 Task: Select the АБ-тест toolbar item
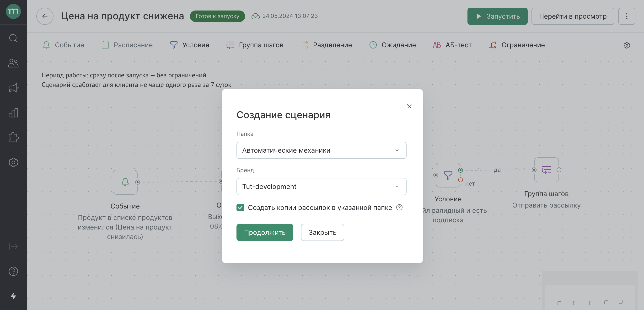tap(452, 45)
